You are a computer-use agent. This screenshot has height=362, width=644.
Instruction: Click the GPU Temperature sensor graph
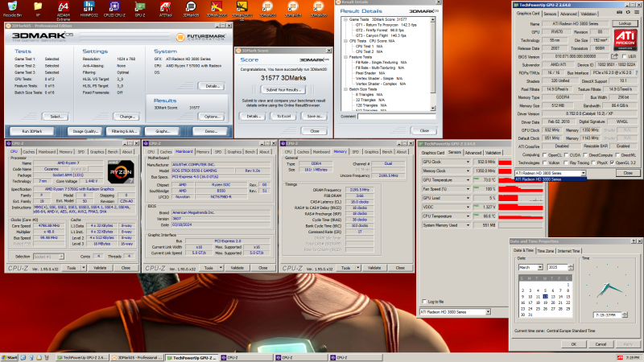[x=521, y=180]
